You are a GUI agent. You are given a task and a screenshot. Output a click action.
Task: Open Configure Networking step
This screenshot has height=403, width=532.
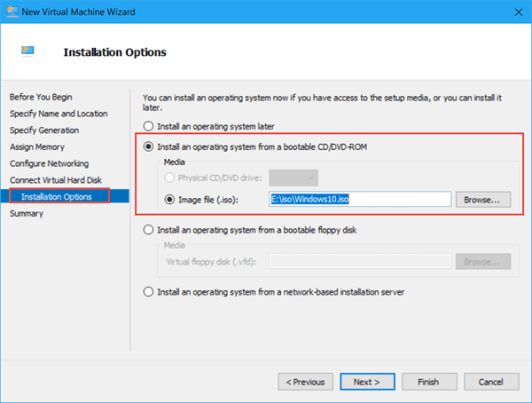coord(50,163)
